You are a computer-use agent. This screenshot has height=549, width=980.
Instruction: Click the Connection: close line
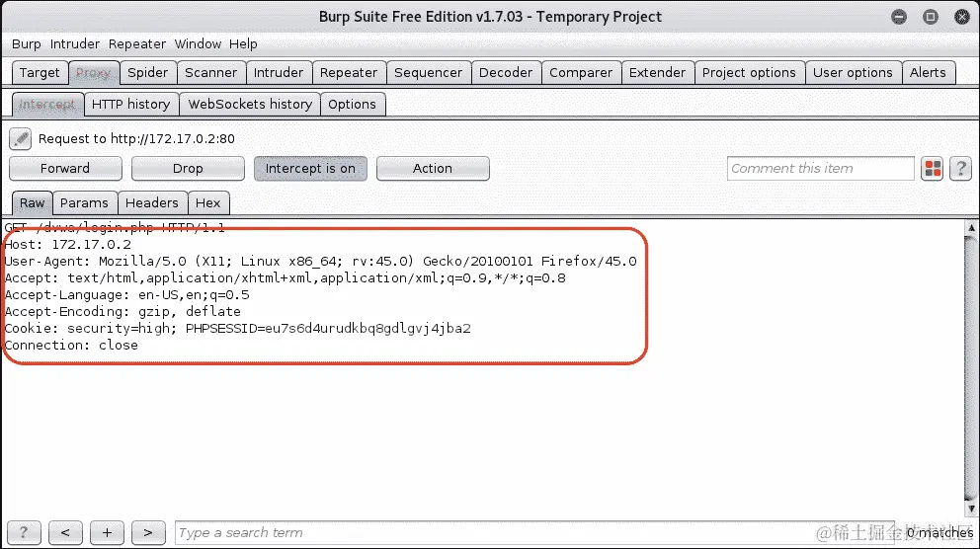(71, 346)
